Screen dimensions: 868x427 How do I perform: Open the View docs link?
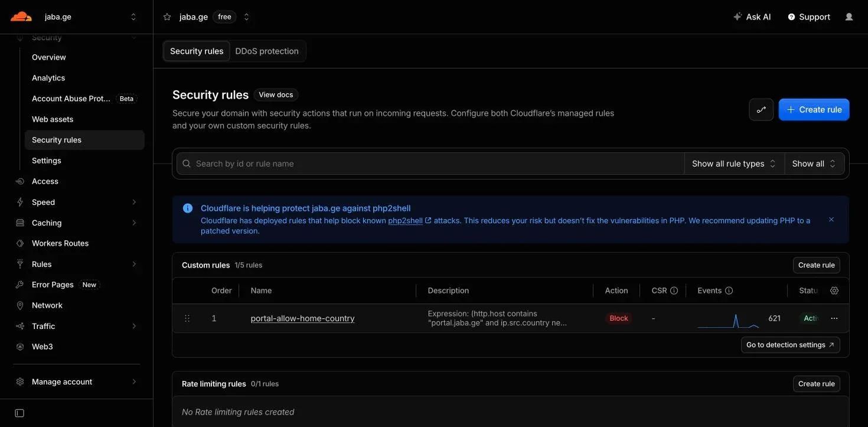pyautogui.click(x=276, y=94)
